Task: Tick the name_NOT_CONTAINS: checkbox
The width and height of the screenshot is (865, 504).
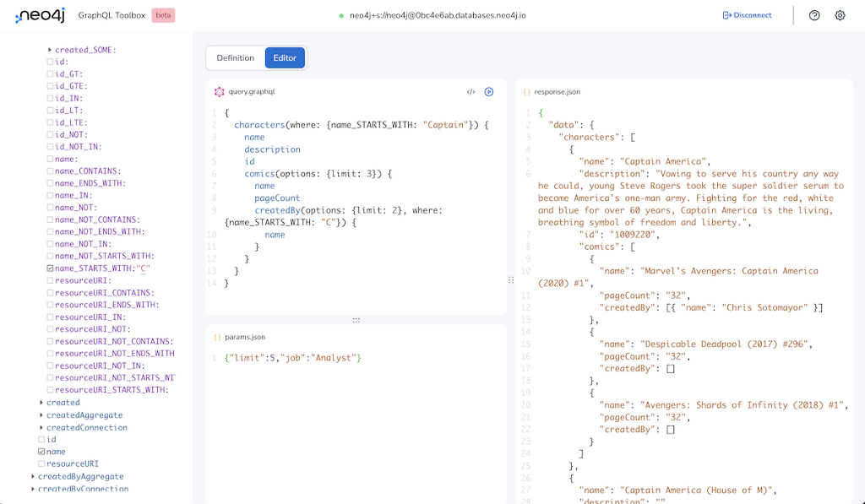Action: pos(50,219)
